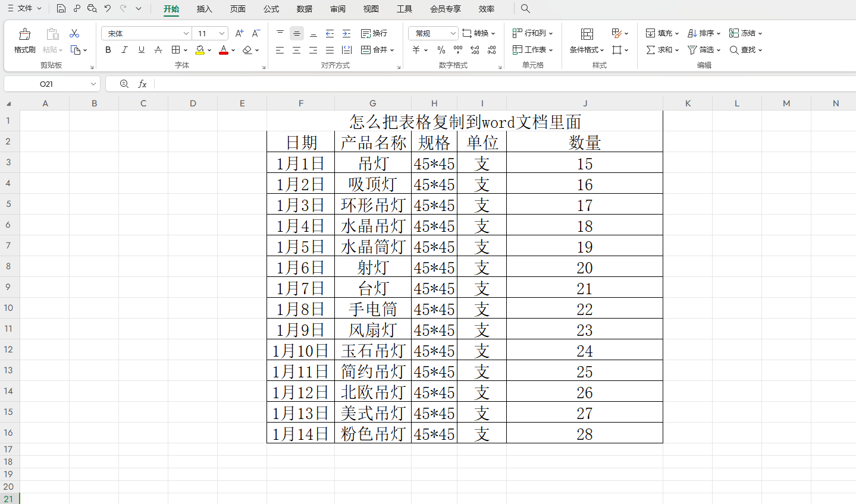856x504 pixels.
Task: Select the cell containing 水晶吊灯
Action: (x=372, y=226)
